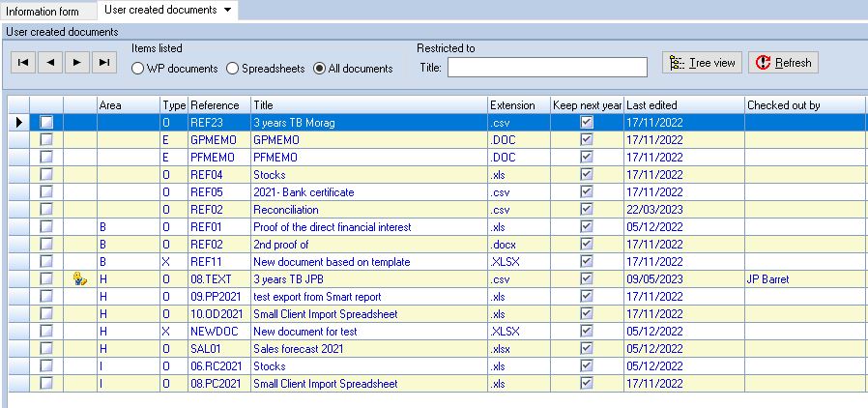
Task: Go to next record navigation button
Action: click(x=77, y=63)
